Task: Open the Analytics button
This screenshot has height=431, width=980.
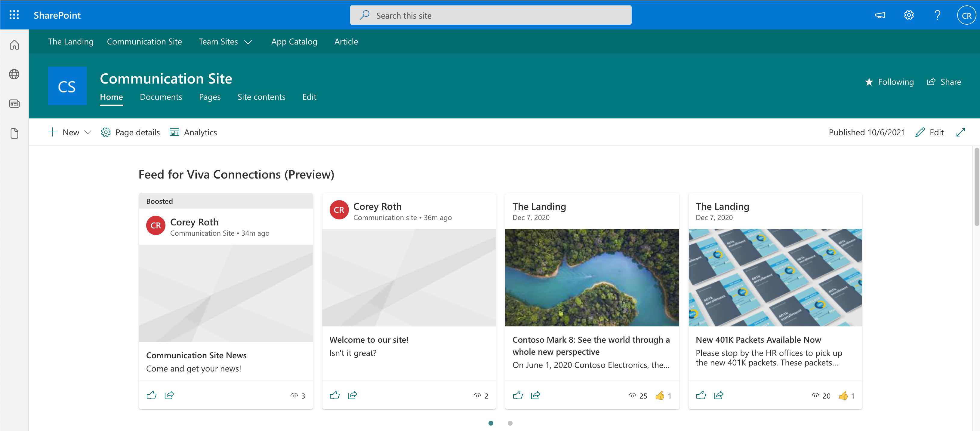Action: pyautogui.click(x=193, y=132)
